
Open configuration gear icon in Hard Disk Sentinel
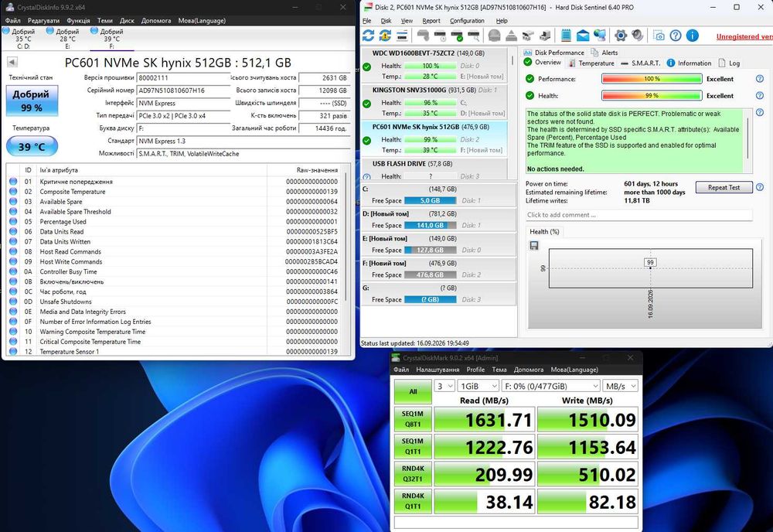coord(621,36)
